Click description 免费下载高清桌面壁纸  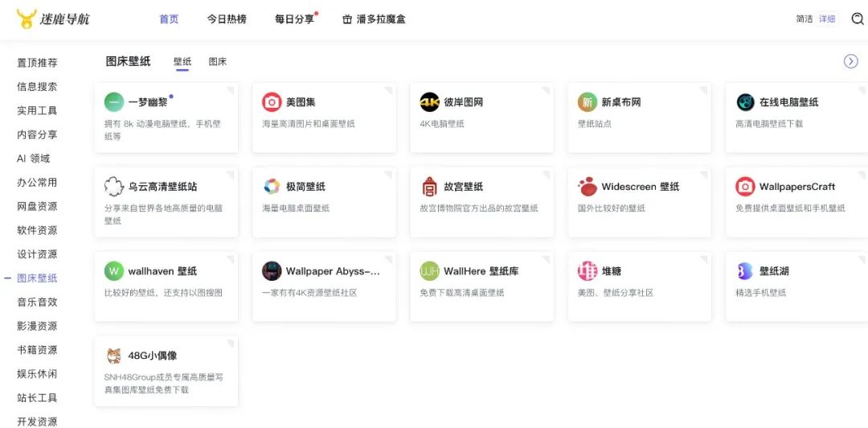point(461,293)
